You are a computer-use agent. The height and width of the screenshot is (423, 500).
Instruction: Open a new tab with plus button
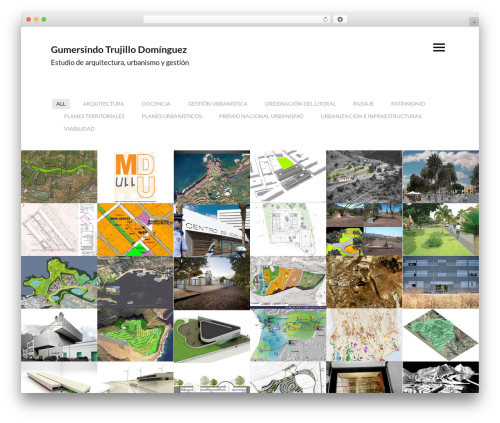tap(474, 22)
